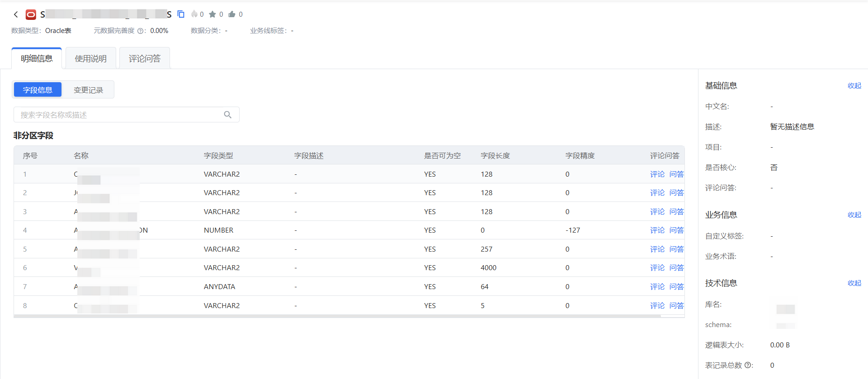Image resolution: width=868 pixels, height=379 pixels.
Task: Click help icon beside 元数据完善度
Action: 140,31
